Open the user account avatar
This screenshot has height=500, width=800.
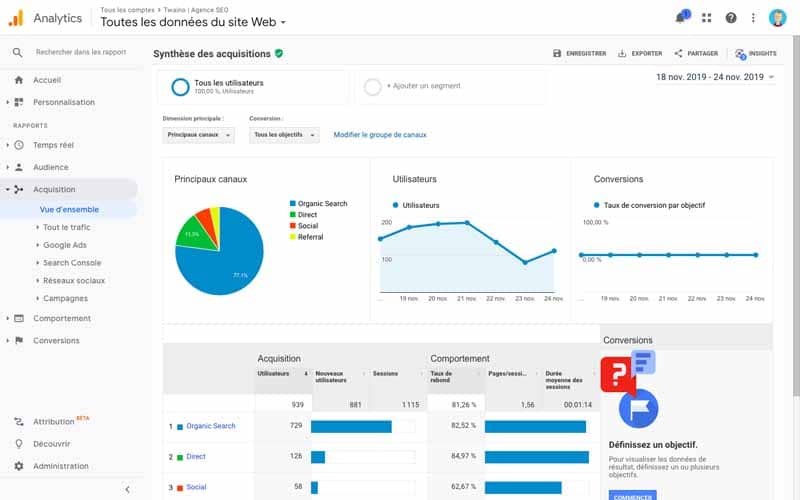coord(778,18)
